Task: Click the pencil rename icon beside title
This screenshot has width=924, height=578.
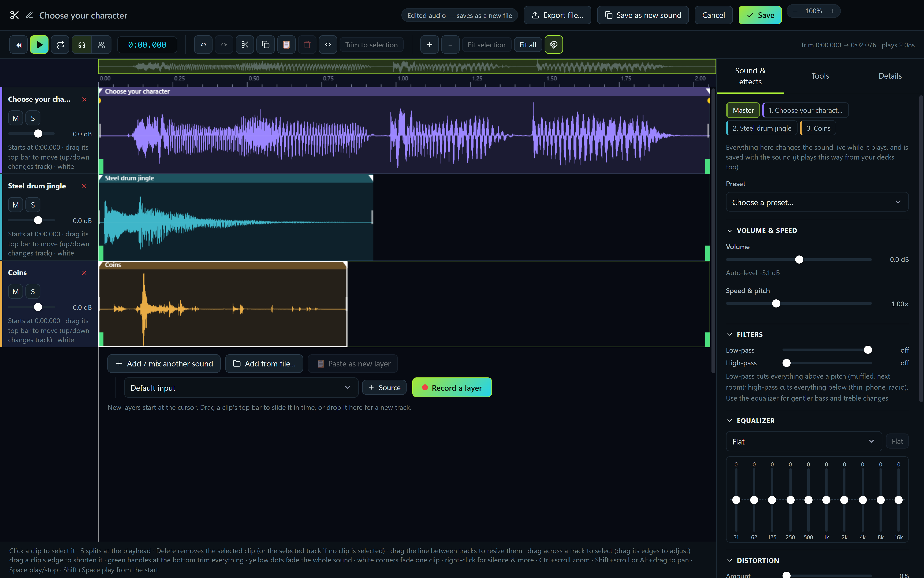Action: pyautogui.click(x=29, y=15)
